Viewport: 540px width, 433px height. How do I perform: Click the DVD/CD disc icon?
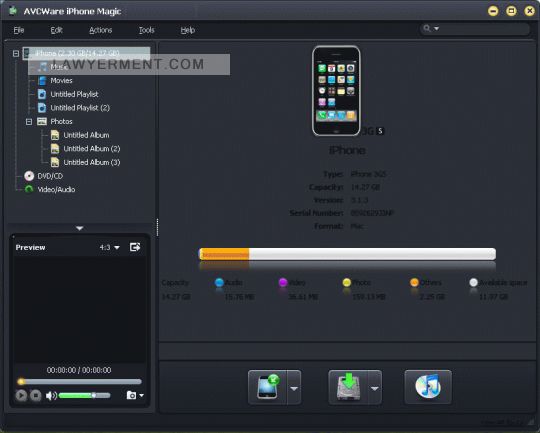tap(29, 176)
